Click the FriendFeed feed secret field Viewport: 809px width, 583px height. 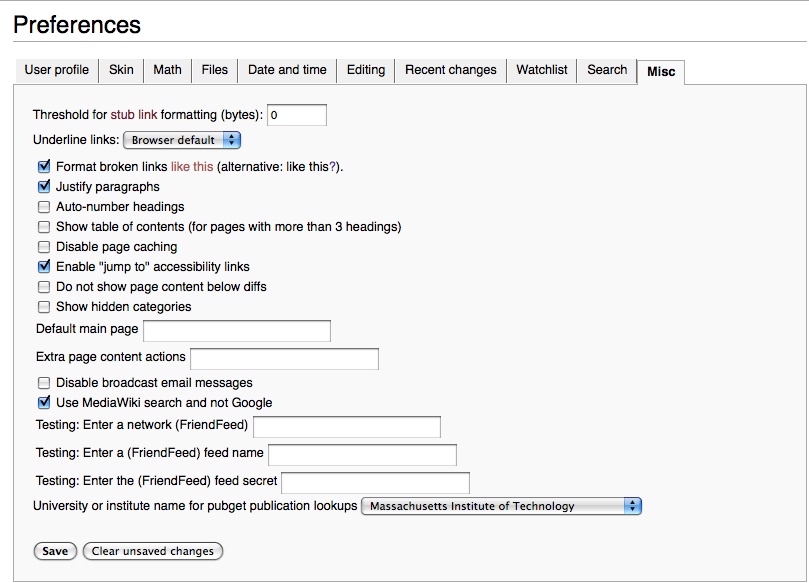[375, 483]
